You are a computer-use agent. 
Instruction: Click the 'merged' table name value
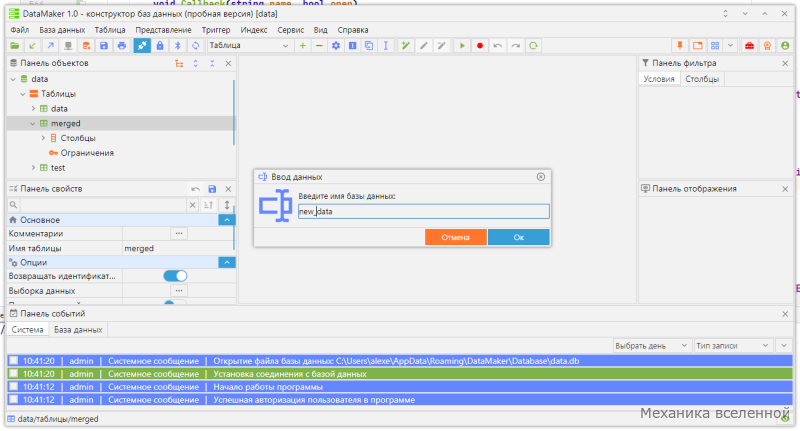(x=139, y=248)
